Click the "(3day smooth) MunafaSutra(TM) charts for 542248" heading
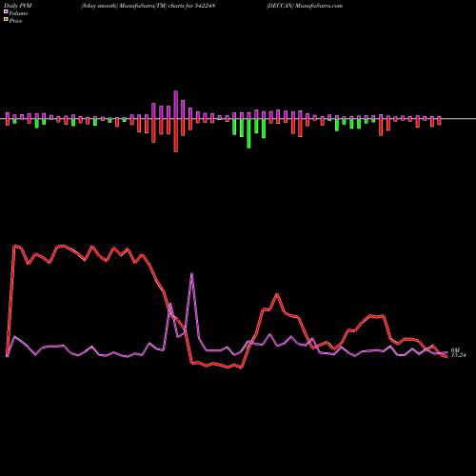The image size is (476, 476). pos(148,6)
